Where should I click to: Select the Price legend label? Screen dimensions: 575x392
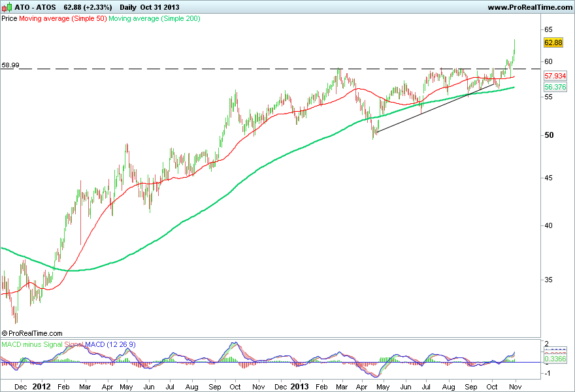[x=9, y=18]
